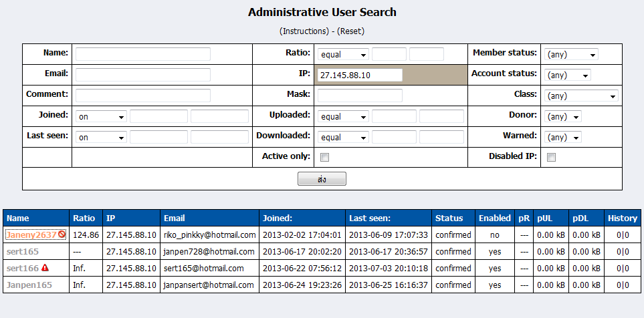Click the first Last seen date field
Screen dimensions: 644x318
(158, 137)
